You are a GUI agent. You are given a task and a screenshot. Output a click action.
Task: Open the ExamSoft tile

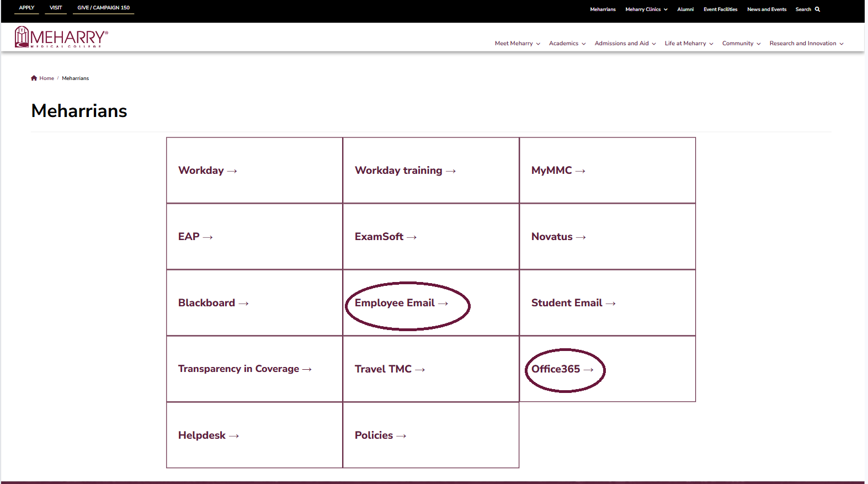coord(431,237)
